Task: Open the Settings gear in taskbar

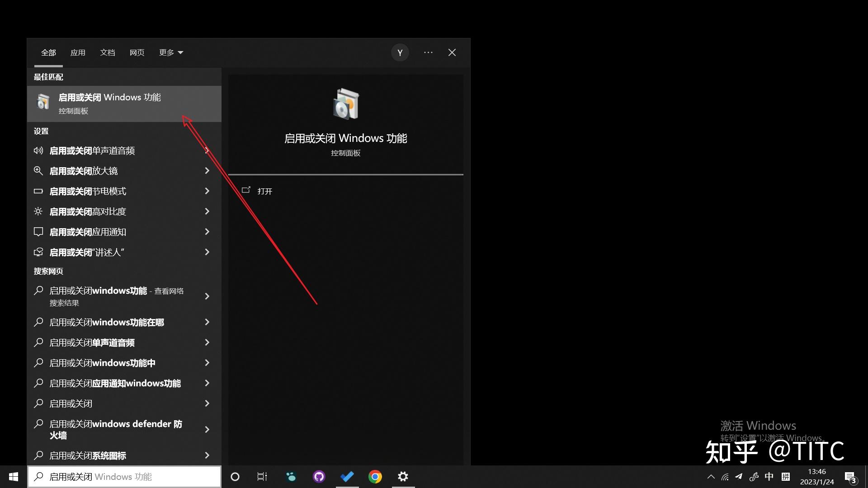Action: pyautogui.click(x=403, y=477)
